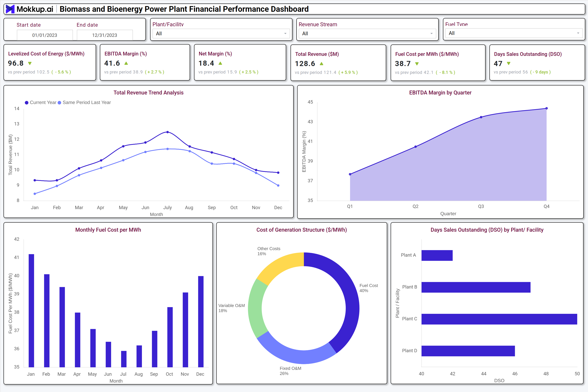
Task: Click the Variable O&M donut segment
Action: [255, 308]
